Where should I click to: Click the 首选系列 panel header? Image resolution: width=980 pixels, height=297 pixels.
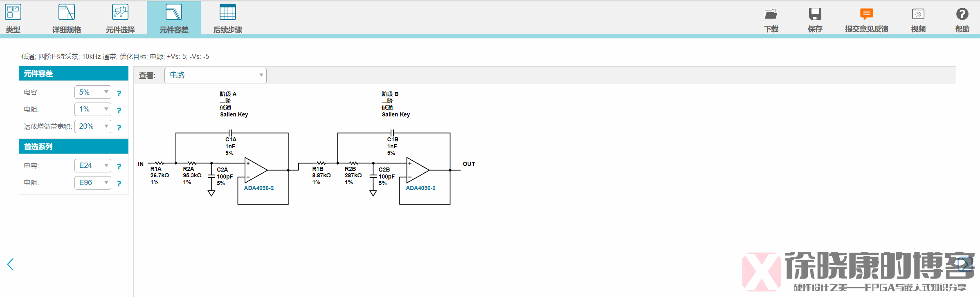[x=74, y=147]
